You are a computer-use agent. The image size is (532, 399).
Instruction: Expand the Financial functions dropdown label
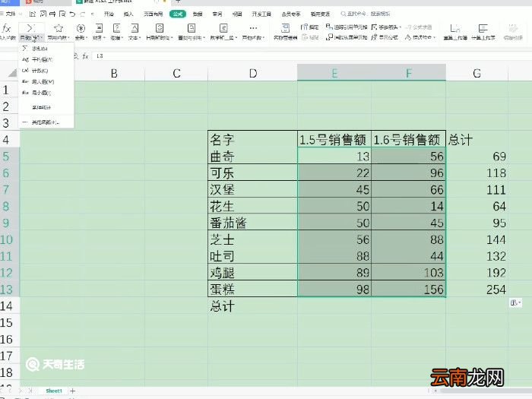(99, 38)
